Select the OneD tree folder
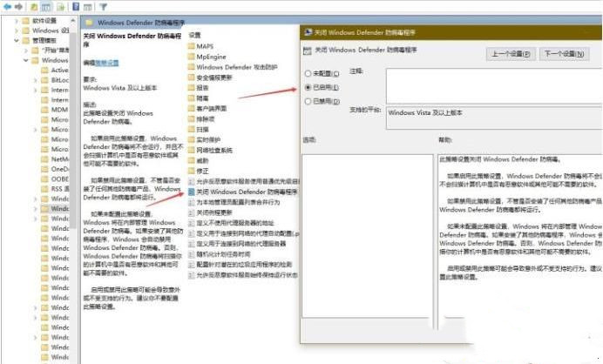 pos(55,169)
